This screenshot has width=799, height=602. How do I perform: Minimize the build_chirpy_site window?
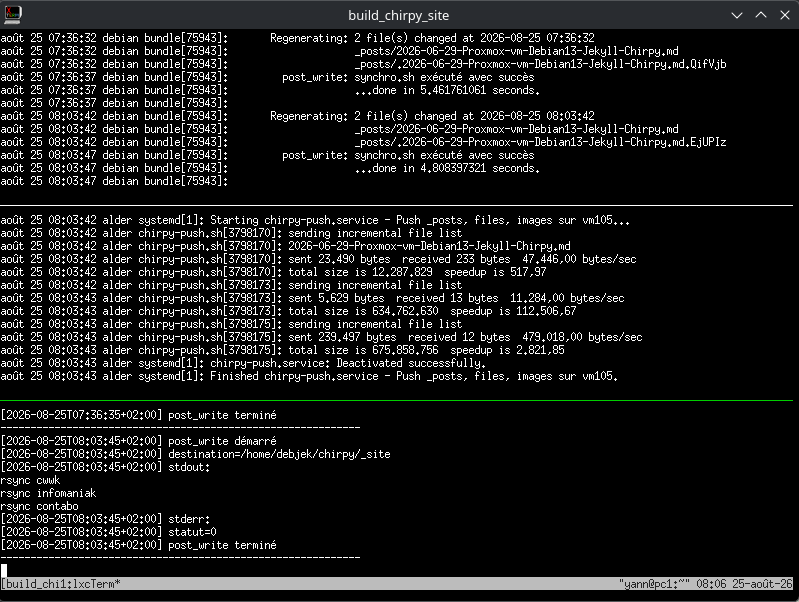[x=737, y=15]
